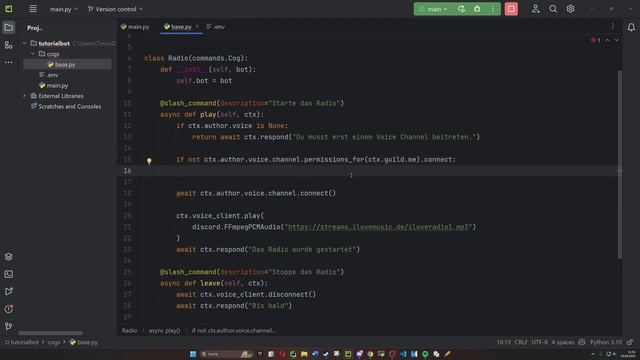Click the Proj... panel title
The height and width of the screenshot is (360, 640).
coord(35,28)
